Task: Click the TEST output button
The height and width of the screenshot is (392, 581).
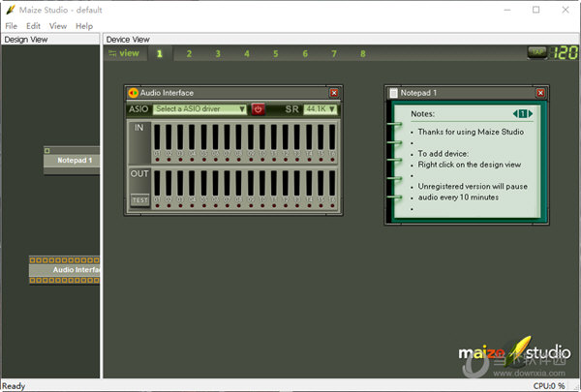Action: [x=139, y=200]
